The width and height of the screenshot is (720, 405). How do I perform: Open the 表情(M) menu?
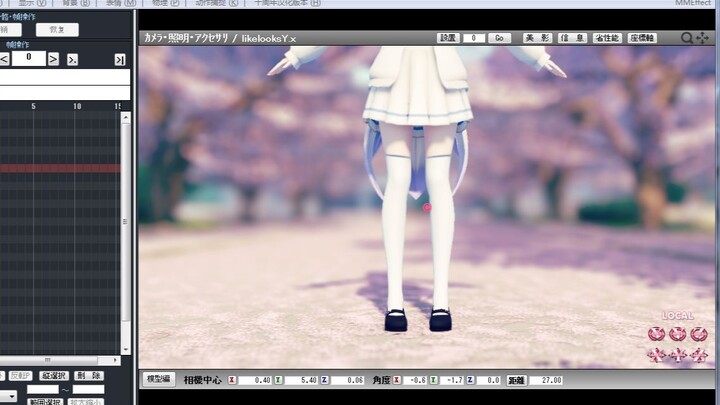tap(121, 3)
